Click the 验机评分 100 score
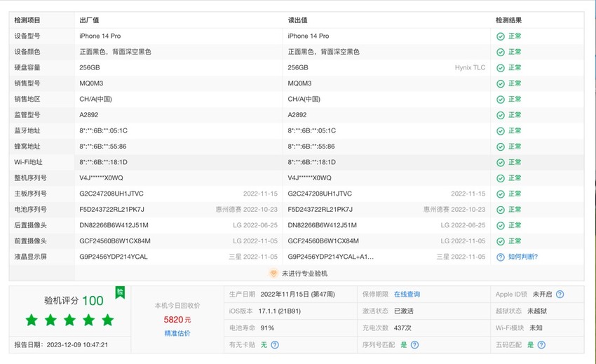Viewport: 596px width, 364px height. 74,300
